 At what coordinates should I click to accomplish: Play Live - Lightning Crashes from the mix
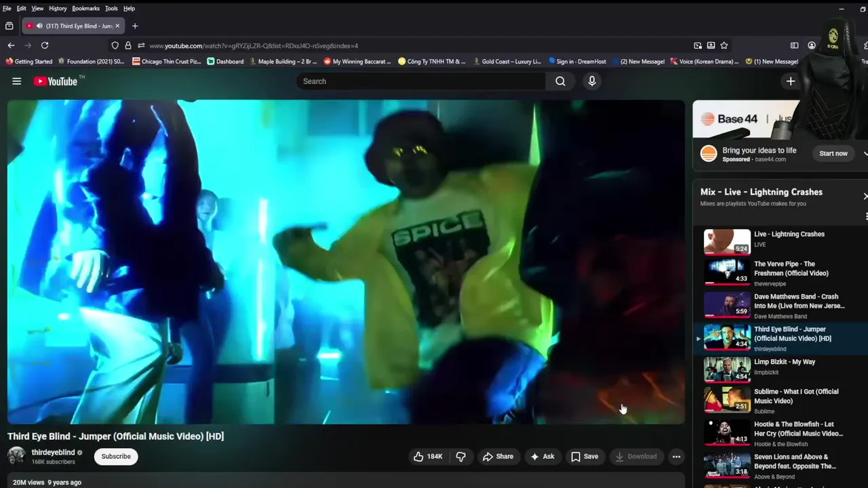tap(780, 241)
